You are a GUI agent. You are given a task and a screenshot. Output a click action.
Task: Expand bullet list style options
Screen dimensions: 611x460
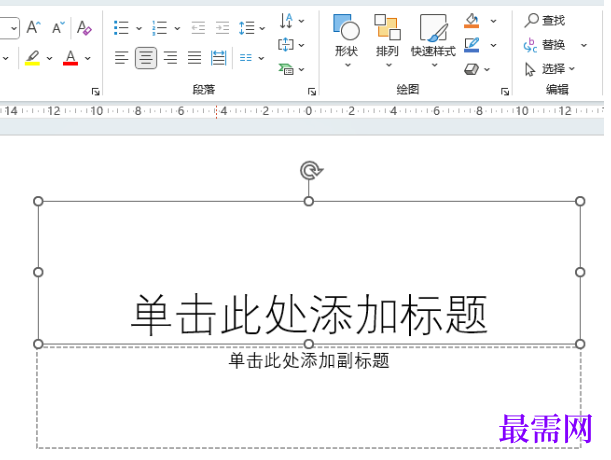pos(139,28)
